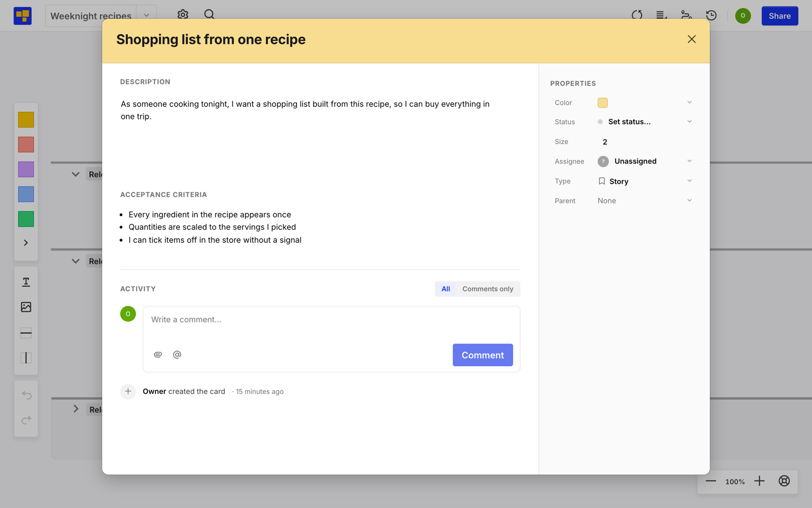Click the Share button
The height and width of the screenshot is (508, 812).
(x=780, y=16)
